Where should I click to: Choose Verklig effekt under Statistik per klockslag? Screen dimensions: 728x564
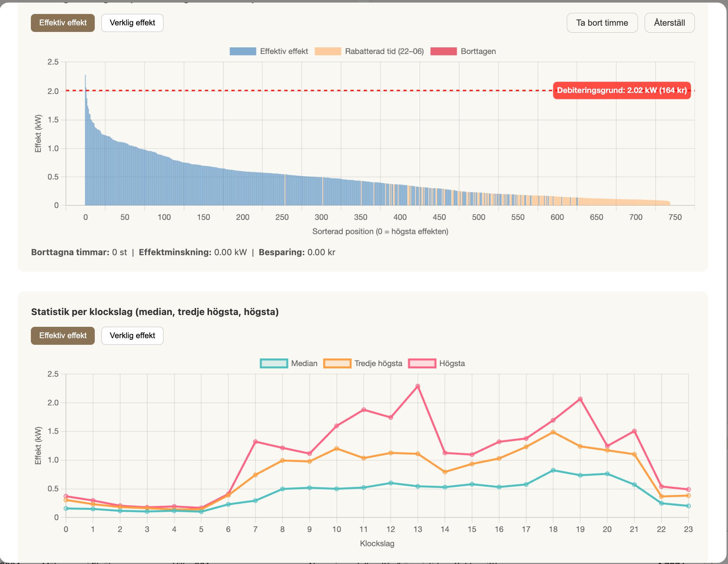coord(132,336)
